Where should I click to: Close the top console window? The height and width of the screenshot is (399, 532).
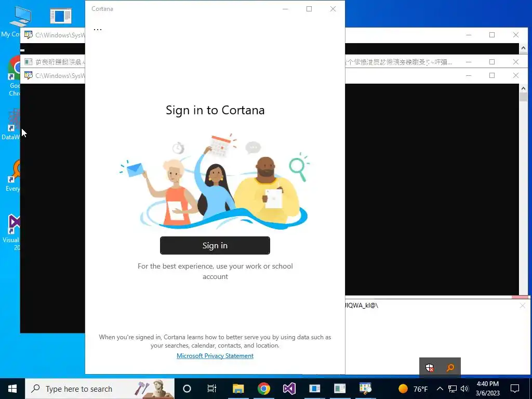click(516, 35)
